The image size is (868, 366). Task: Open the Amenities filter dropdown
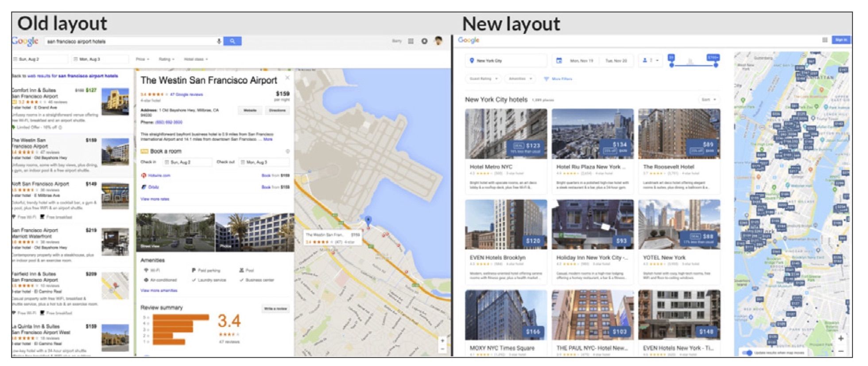519,79
